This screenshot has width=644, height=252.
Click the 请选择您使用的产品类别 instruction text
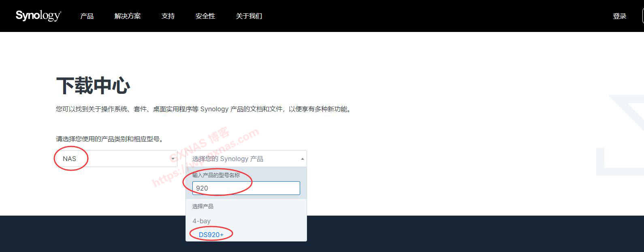(110, 139)
